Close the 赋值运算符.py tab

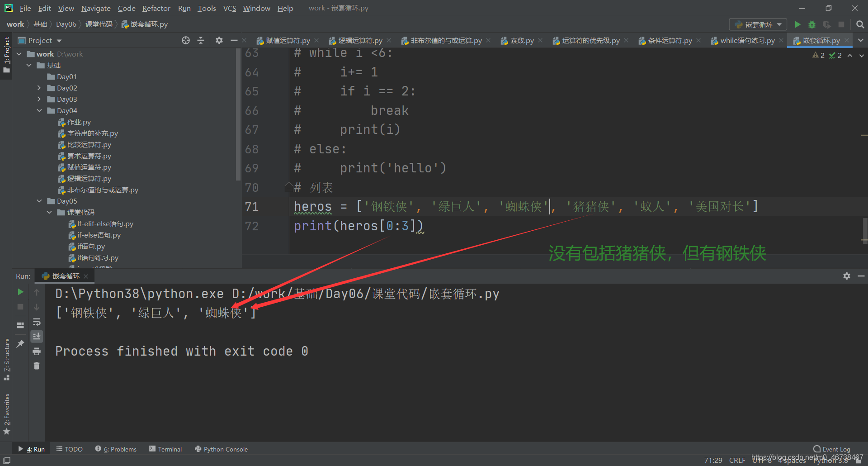tap(316, 41)
